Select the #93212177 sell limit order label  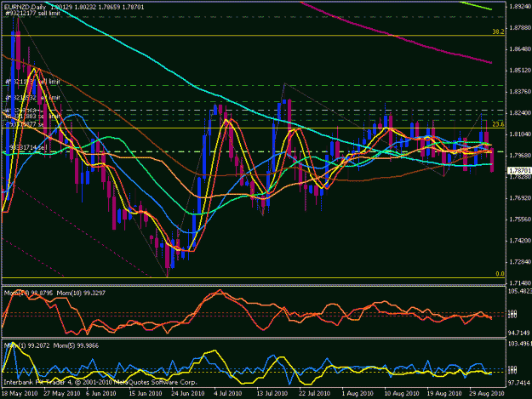32,14
